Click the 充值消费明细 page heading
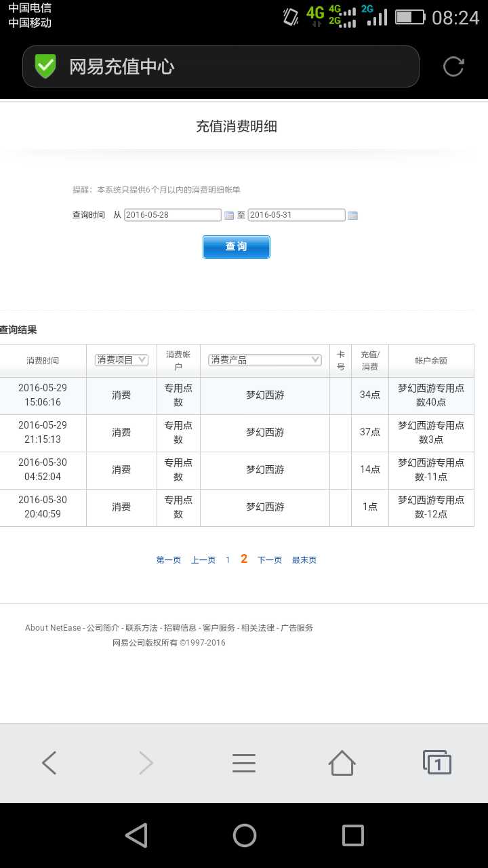The image size is (488, 868). (237, 127)
